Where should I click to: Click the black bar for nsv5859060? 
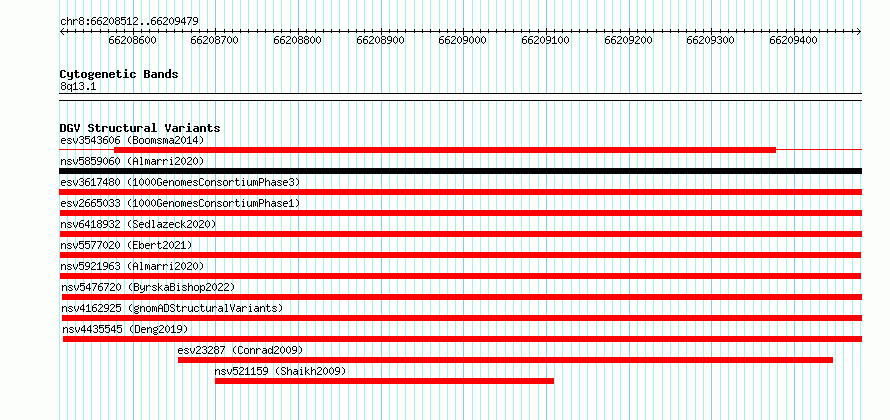coord(461,171)
